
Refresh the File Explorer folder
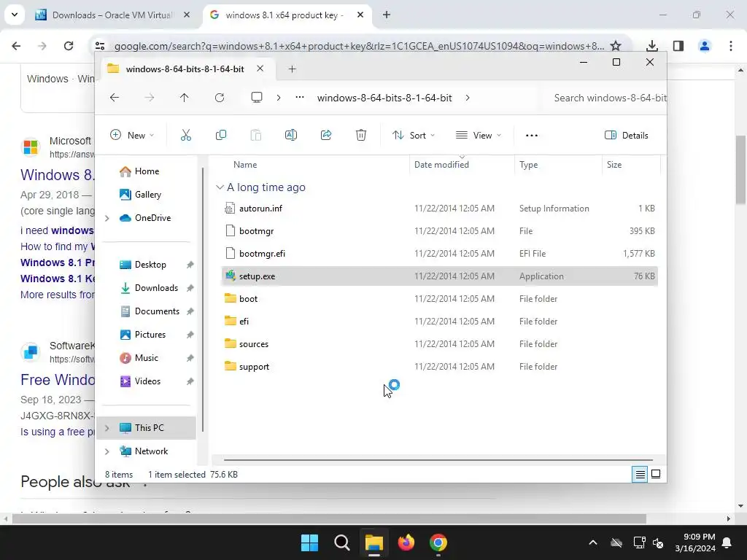(x=220, y=98)
